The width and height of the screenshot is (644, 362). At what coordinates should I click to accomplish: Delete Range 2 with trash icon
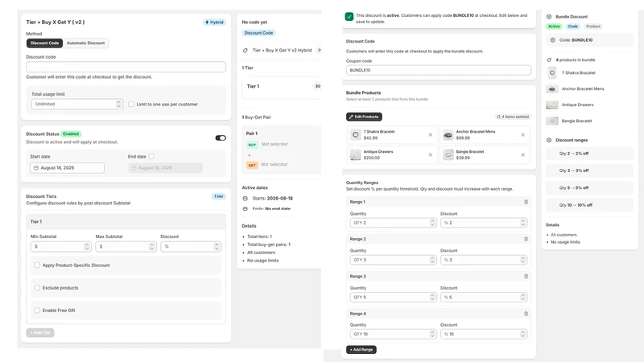pos(526,239)
